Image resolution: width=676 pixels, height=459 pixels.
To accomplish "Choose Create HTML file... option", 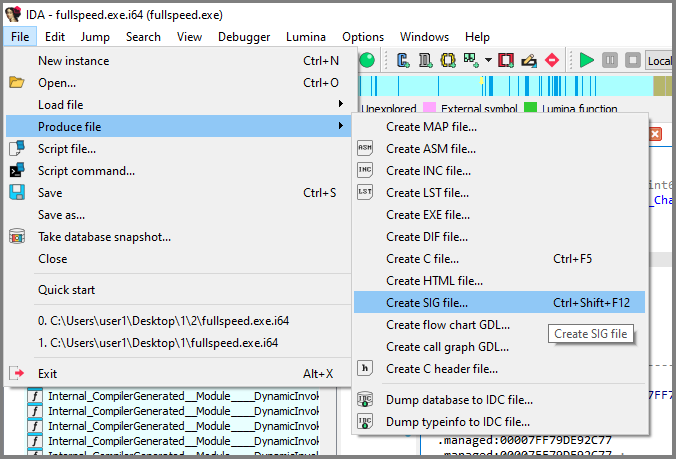I will coord(499,281).
